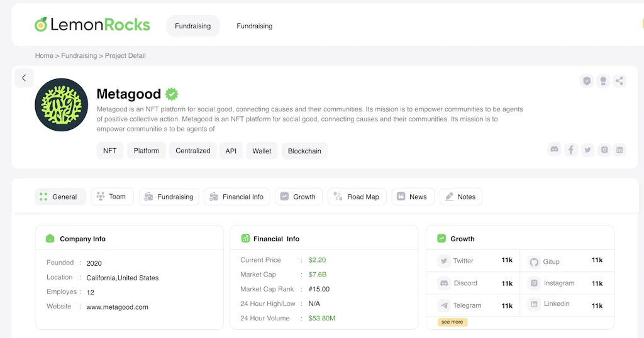Click the LemonRocks logo
644x338 pixels.
coord(92,25)
